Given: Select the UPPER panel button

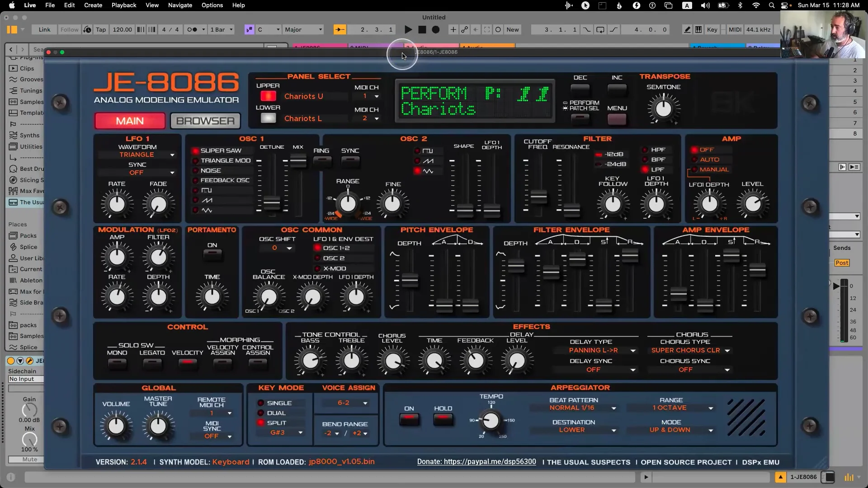Looking at the screenshot, I should coord(268,96).
